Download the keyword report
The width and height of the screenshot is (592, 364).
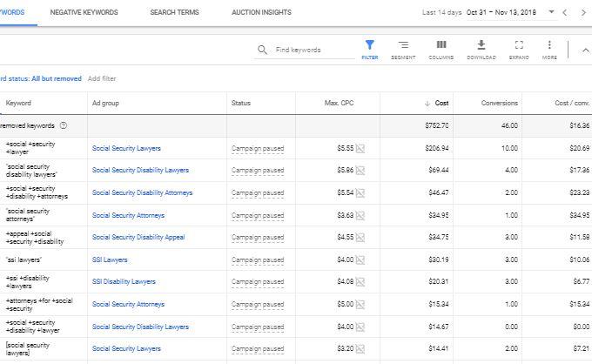(x=481, y=50)
